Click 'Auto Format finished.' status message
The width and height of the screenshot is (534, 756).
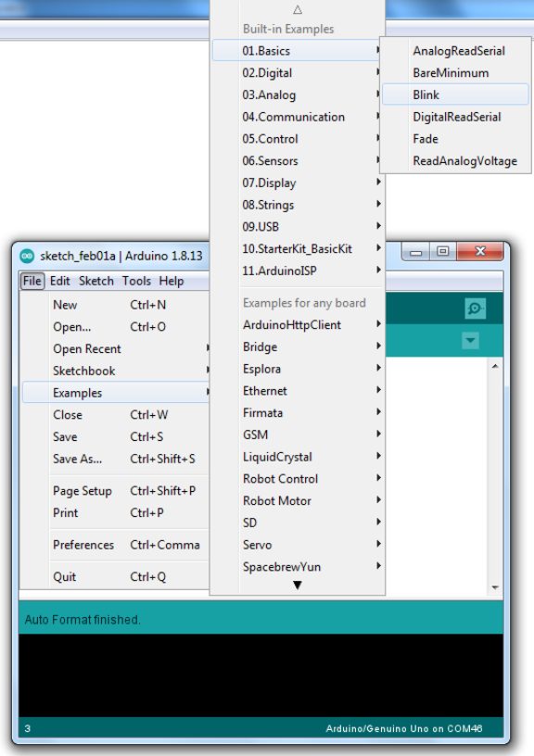point(83,620)
